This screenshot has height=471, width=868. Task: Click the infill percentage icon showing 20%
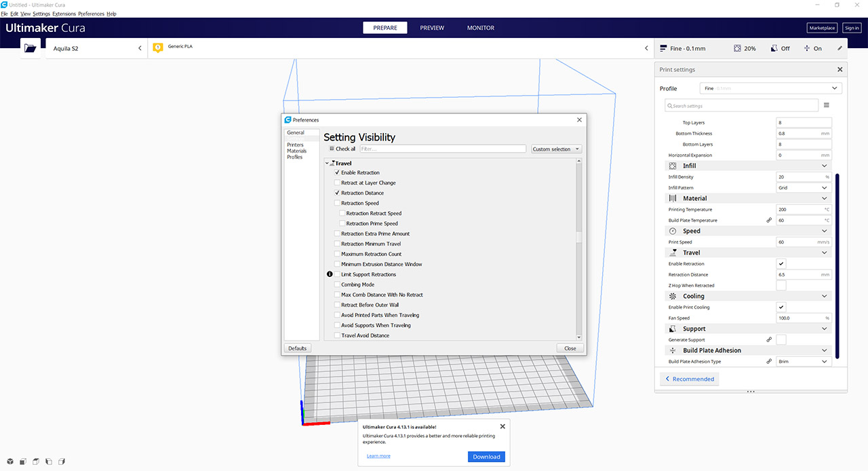[738, 48]
